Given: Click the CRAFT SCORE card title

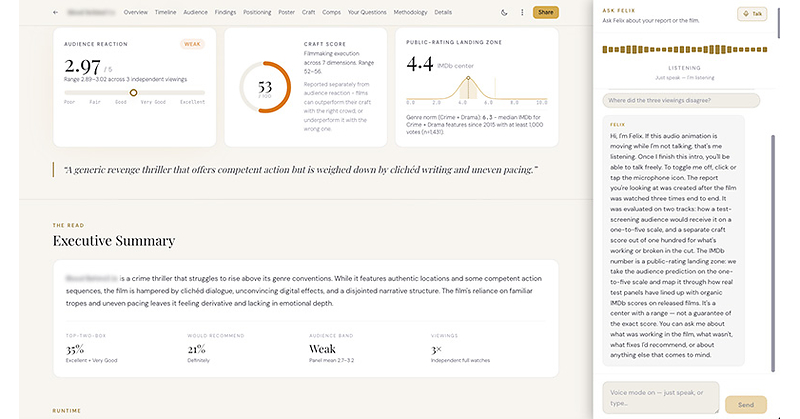Looking at the screenshot, I should [x=324, y=44].
